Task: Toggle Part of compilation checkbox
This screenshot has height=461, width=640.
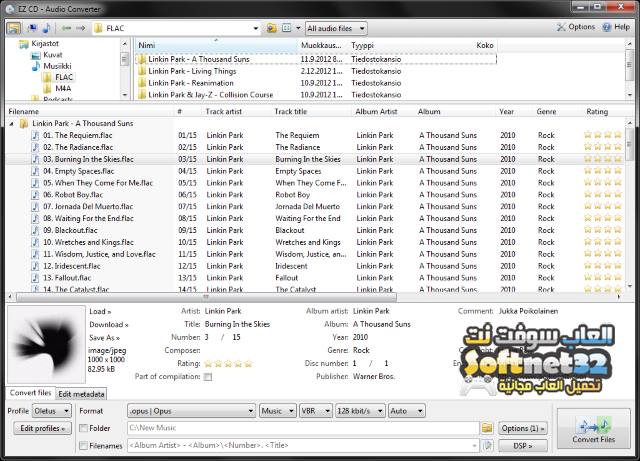Action: 208,376
